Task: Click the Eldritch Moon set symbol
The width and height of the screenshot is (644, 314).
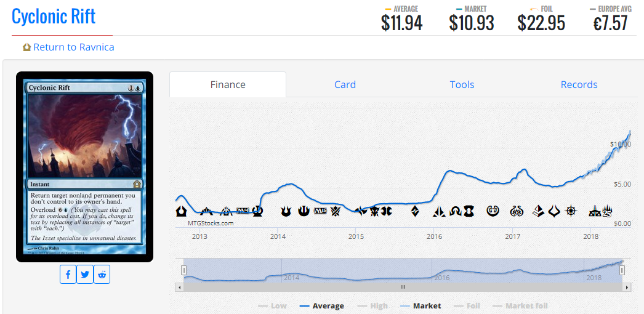Action: point(469,211)
